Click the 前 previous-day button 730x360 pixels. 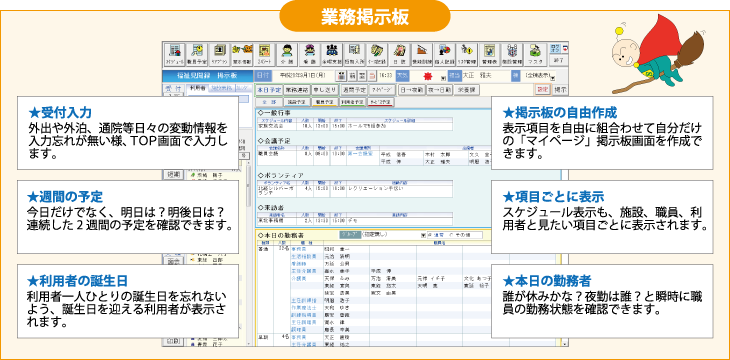[x=353, y=75]
